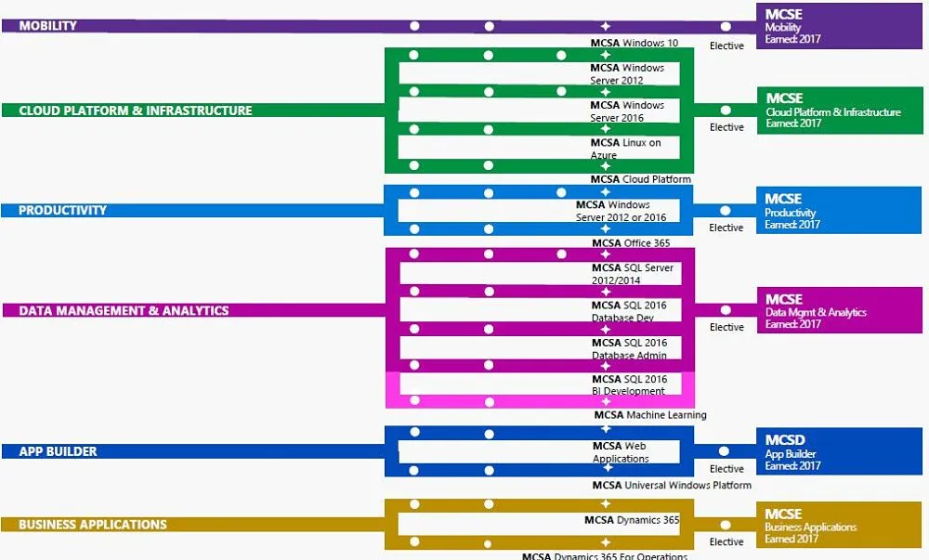Open the MCSE Productivity certification box
This screenshot has width=929, height=560.
click(838, 211)
